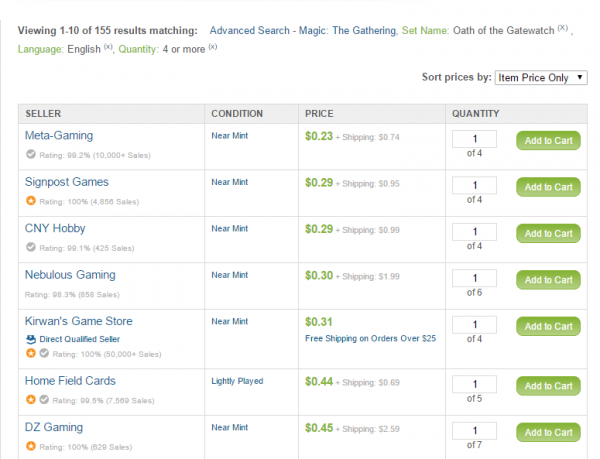The height and width of the screenshot is (459, 600).
Task: Click CNY Hobby's gray checkmark badge
Action: [30, 247]
